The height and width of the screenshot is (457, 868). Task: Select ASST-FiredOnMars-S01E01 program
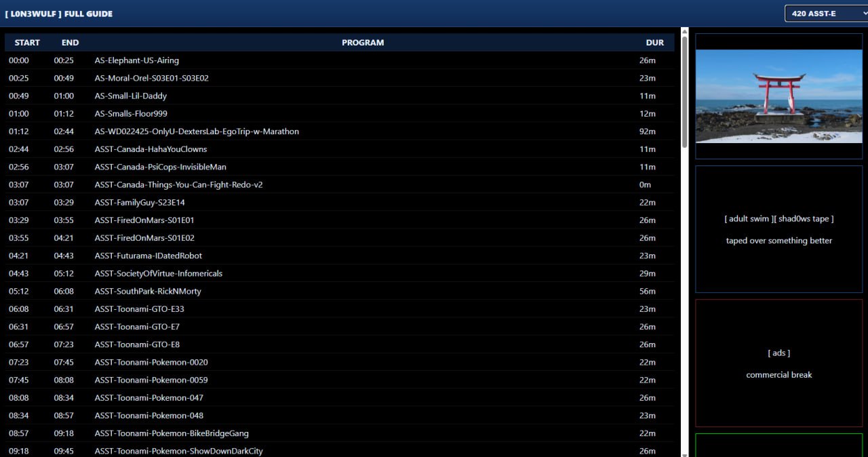(144, 220)
